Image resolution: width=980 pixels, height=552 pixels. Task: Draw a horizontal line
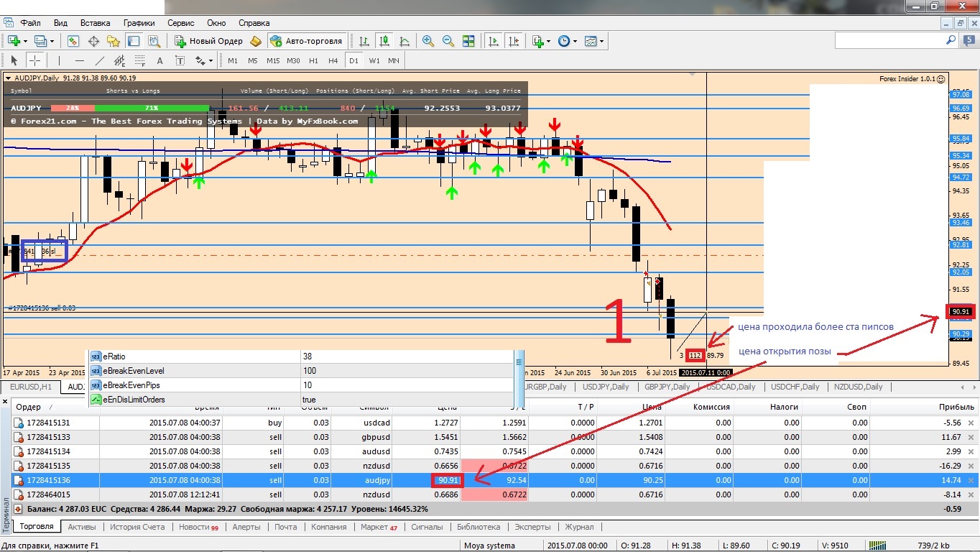(79, 60)
